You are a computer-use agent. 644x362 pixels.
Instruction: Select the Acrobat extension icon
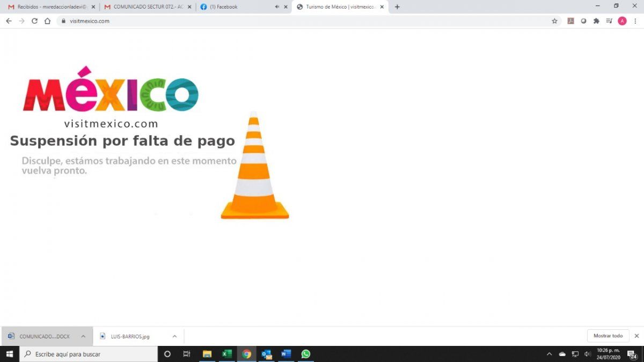[x=570, y=21]
